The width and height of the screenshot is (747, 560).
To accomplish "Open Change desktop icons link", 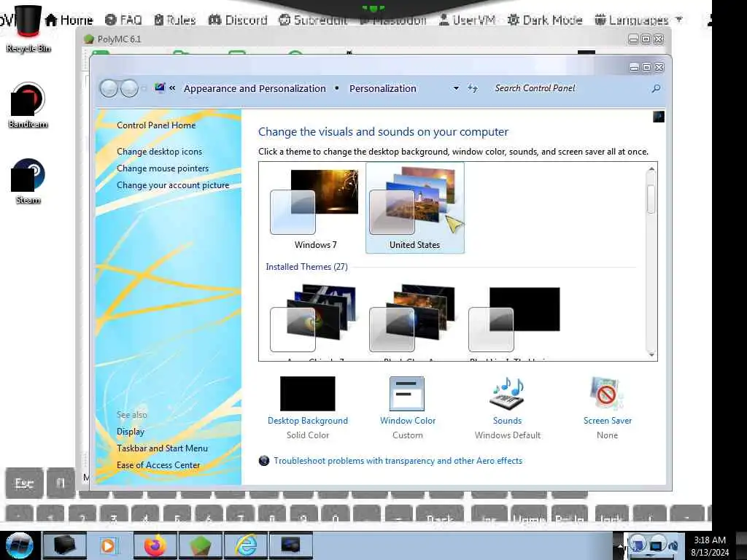I will (159, 152).
